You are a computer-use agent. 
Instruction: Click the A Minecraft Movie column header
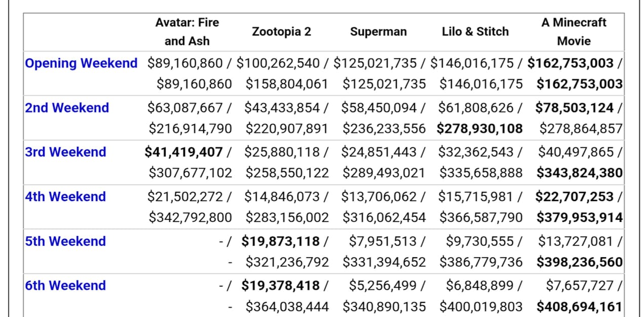574,31
